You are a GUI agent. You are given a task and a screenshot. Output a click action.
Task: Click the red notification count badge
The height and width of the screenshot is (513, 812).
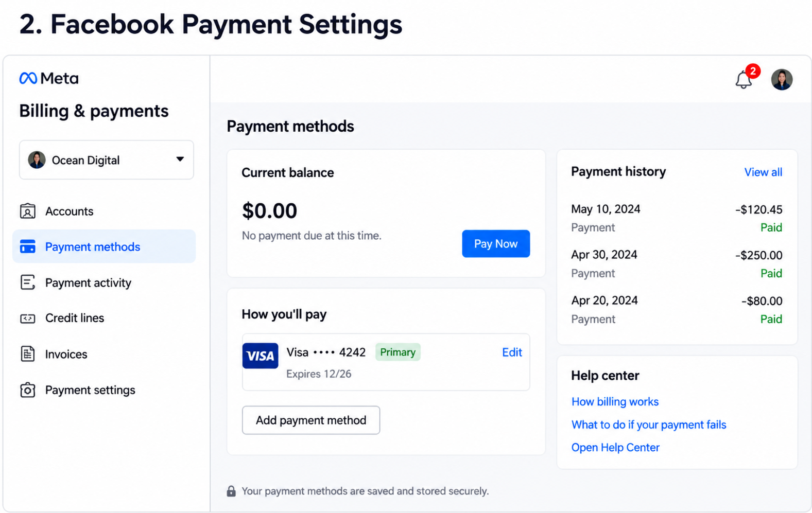pos(753,71)
